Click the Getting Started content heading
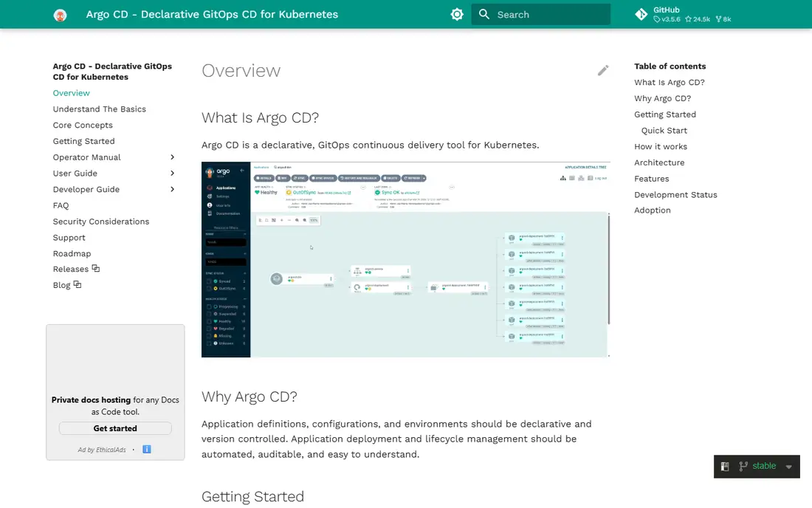The height and width of the screenshot is (508, 812). pos(252,497)
